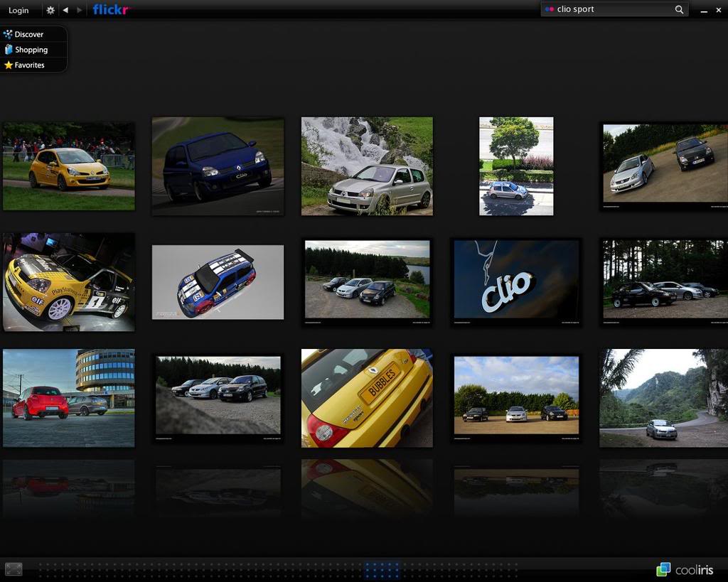This screenshot has height=582, width=728.
Task: Open the Discover menu item
Action: (x=28, y=34)
